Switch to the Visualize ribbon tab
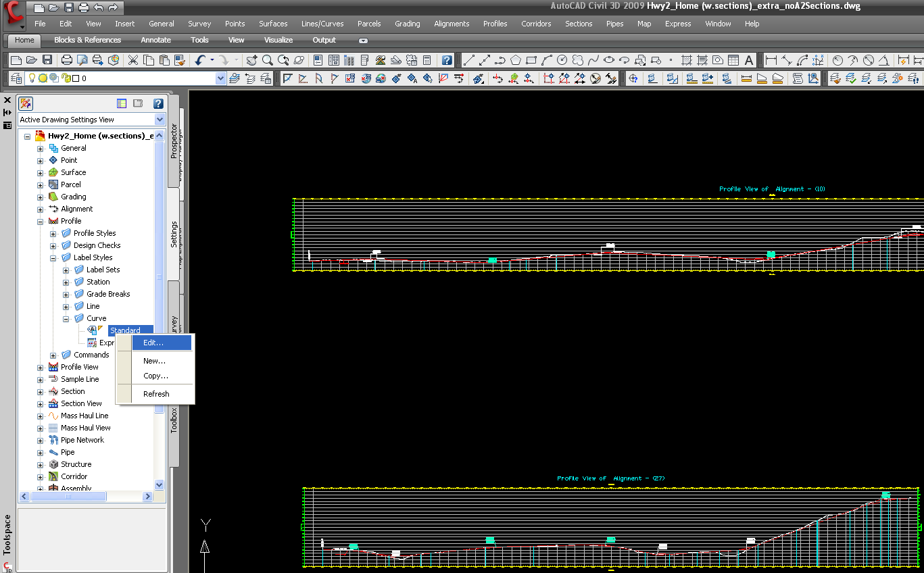Screen dimensions: 924x573 point(278,40)
